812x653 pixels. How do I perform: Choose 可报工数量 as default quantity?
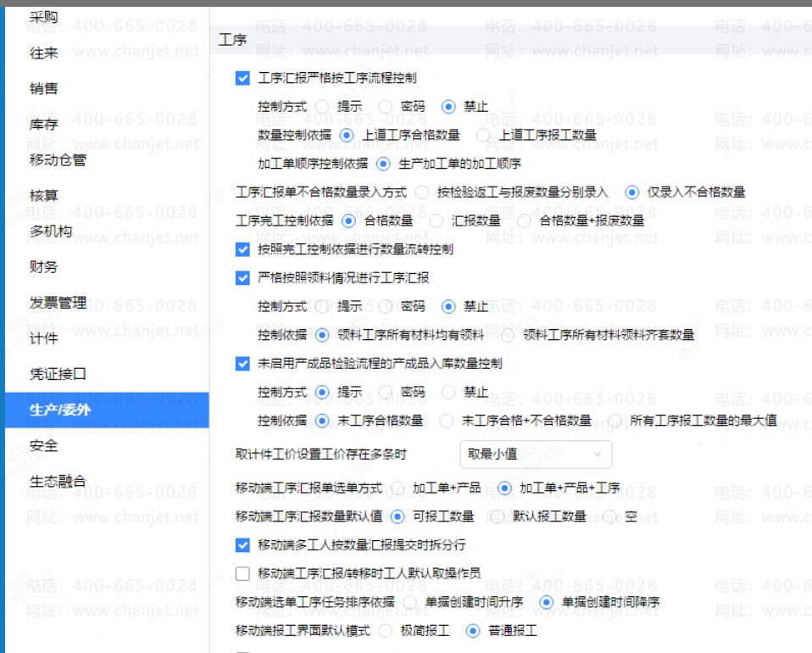click(x=398, y=516)
